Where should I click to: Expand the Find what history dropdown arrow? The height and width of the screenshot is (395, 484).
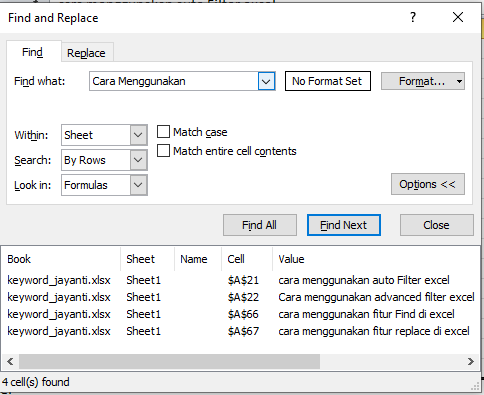pos(266,81)
